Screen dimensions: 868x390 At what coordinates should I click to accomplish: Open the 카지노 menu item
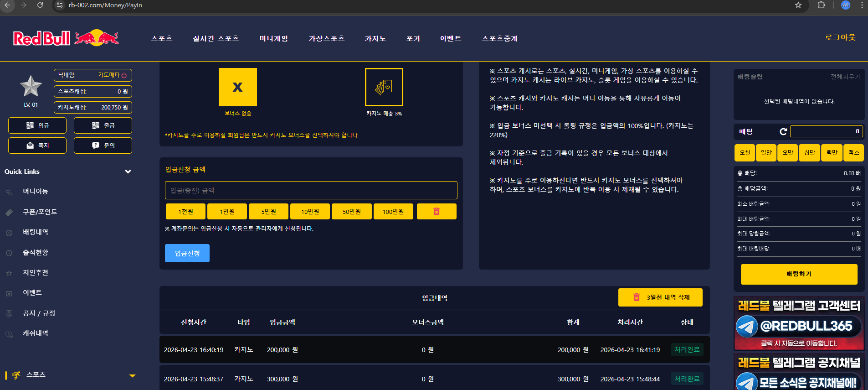375,38
